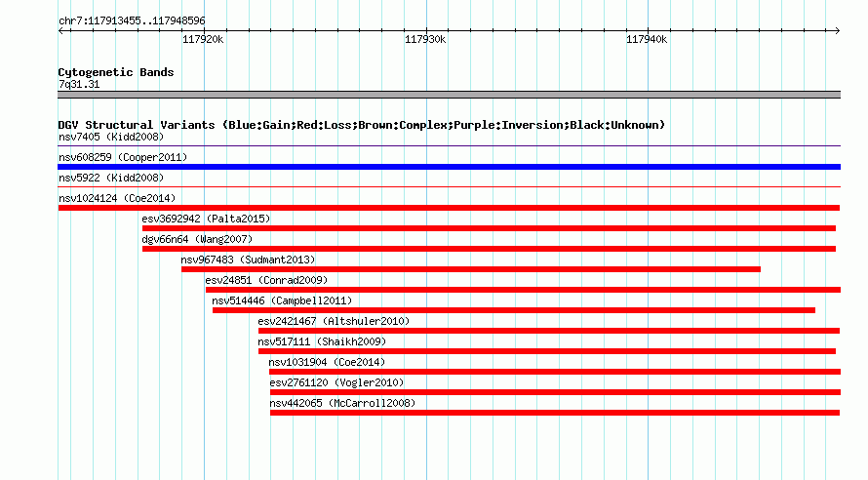
Task: Click the blue nsv608259 gain bar
Action: tap(449, 167)
